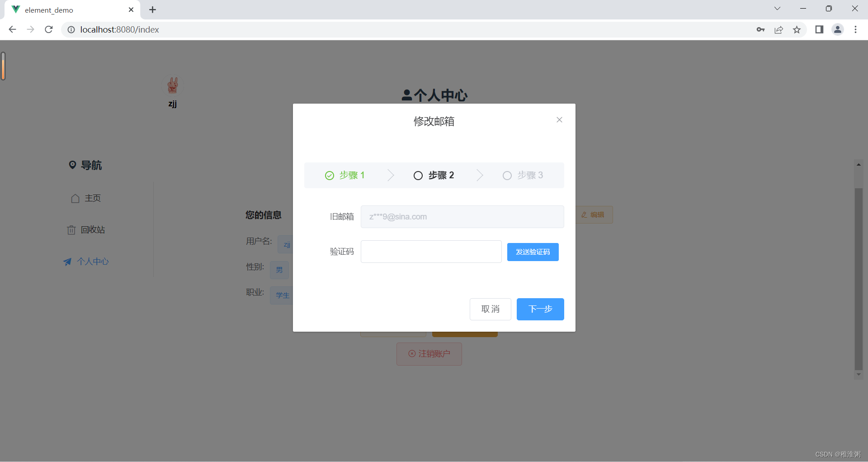Click the 发送验证码 button

533,252
